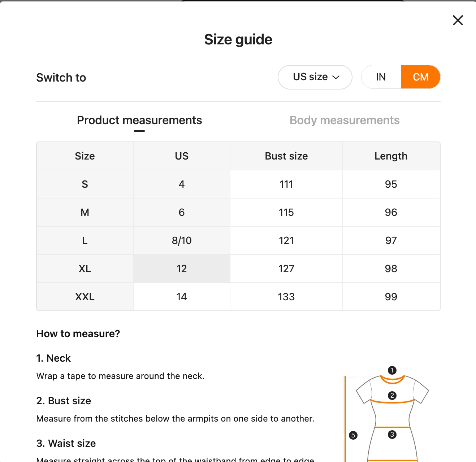Click the 8/10 US size cell
476x462 pixels.
(x=181, y=240)
